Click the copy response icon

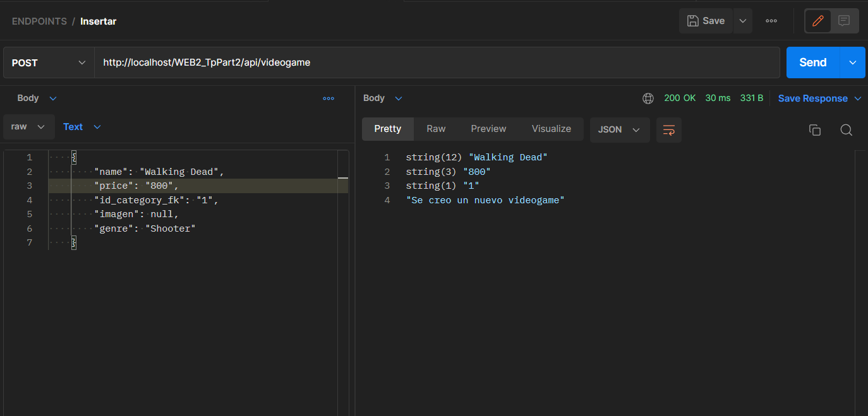(x=815, y=129)
